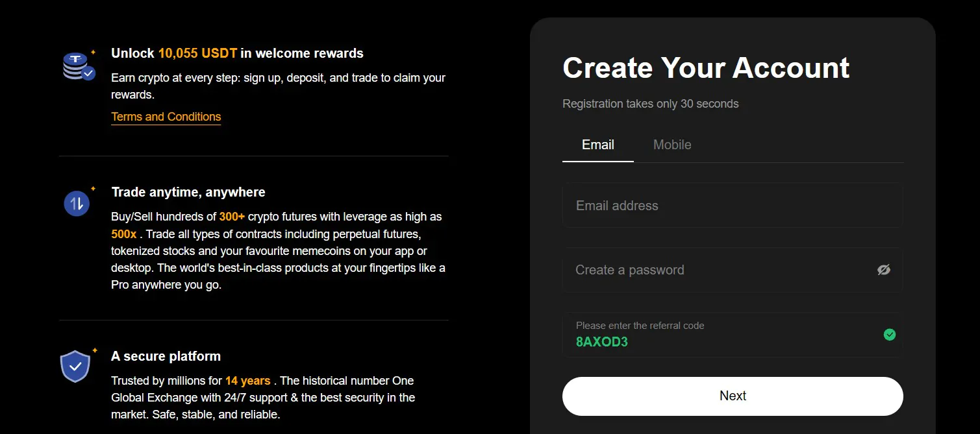The image size is (980, 434).
Task: Switch to the Mobile tab
Action: 672,145
